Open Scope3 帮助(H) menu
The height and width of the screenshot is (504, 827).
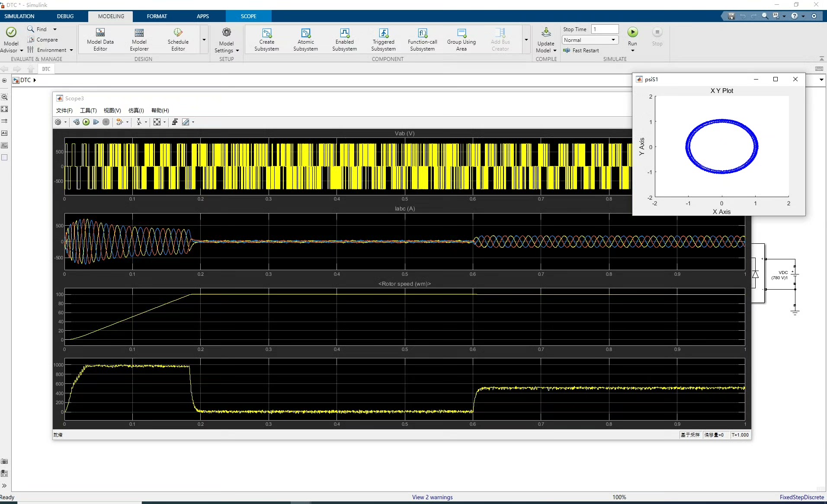tap(160, 111)
